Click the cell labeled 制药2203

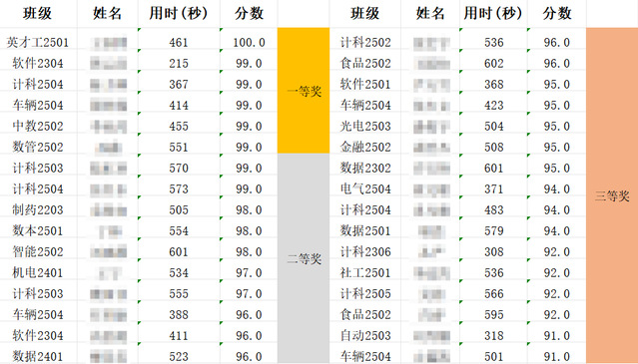tap(38, 210)
